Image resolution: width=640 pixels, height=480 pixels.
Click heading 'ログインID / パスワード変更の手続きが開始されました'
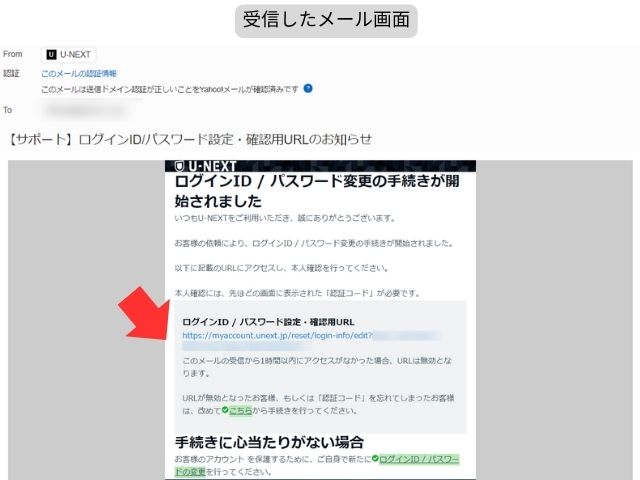pyautogui.click(x=317, y=191)
